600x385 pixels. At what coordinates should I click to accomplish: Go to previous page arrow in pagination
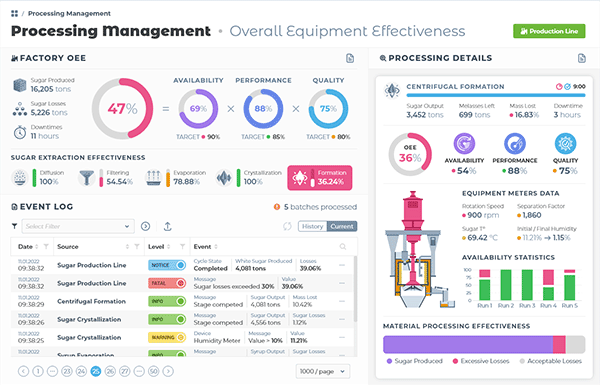(23, 371)
